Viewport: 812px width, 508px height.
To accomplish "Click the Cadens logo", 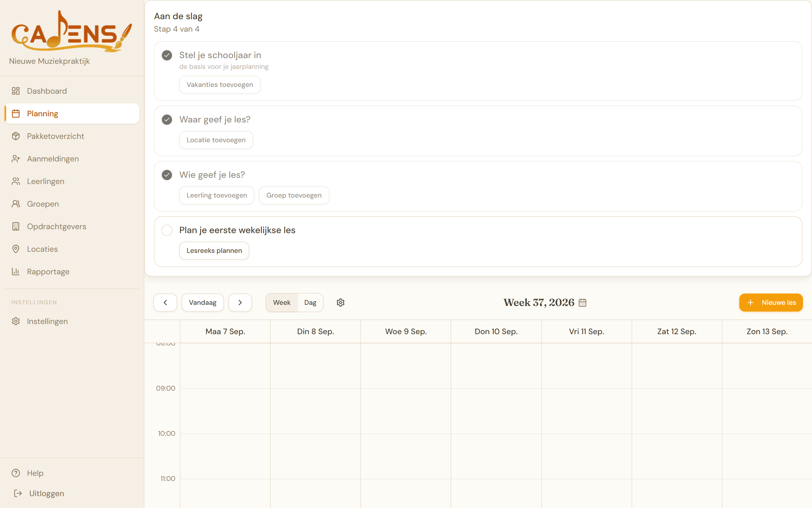I will tap(72, 31).
